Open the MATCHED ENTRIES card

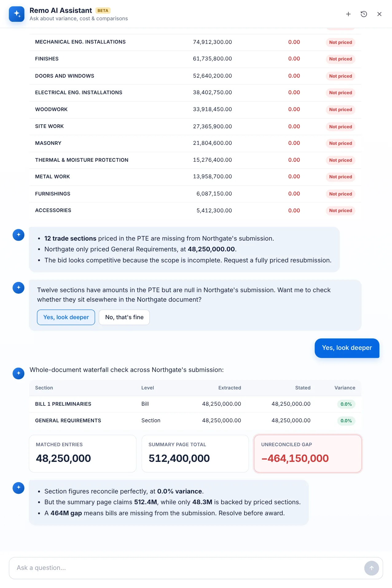point(83,454)
